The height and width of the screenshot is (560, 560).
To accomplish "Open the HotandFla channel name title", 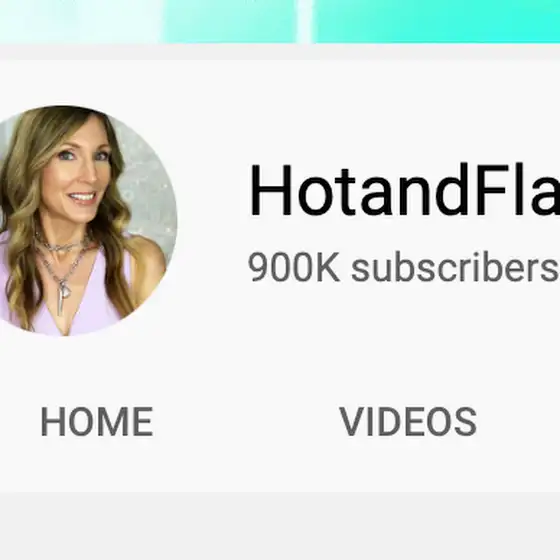I will point(404,189).
